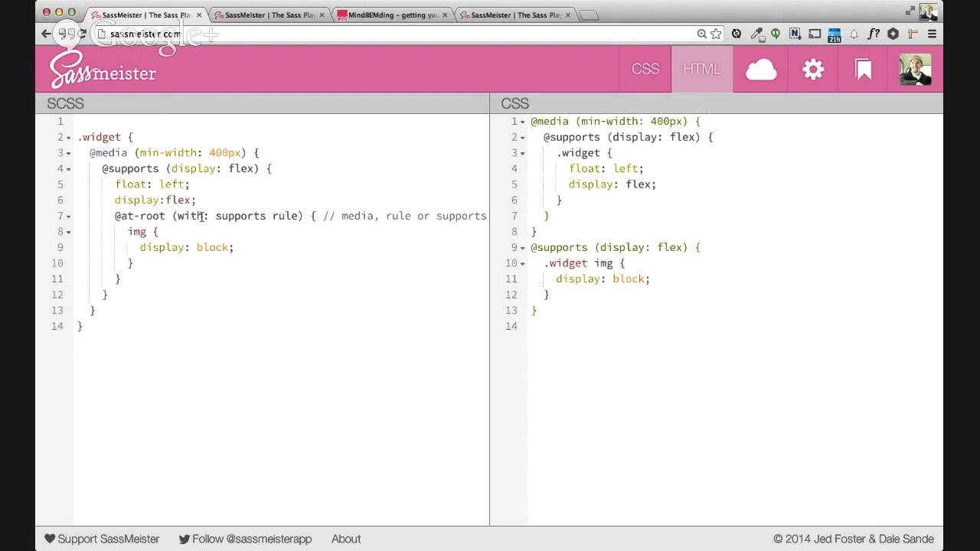Collapse the @media block at CSS line 1

[x=523, y=122]
